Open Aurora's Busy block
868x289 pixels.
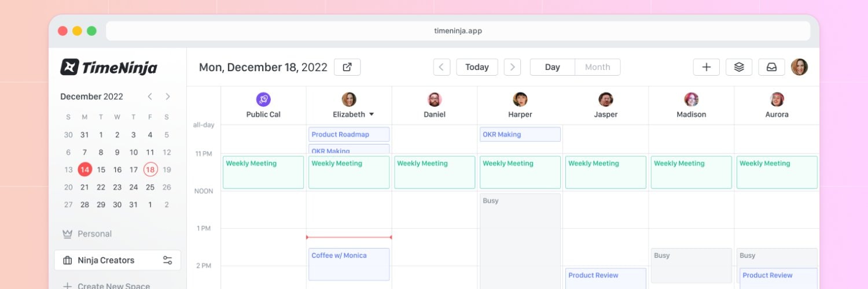pos(777,257)
